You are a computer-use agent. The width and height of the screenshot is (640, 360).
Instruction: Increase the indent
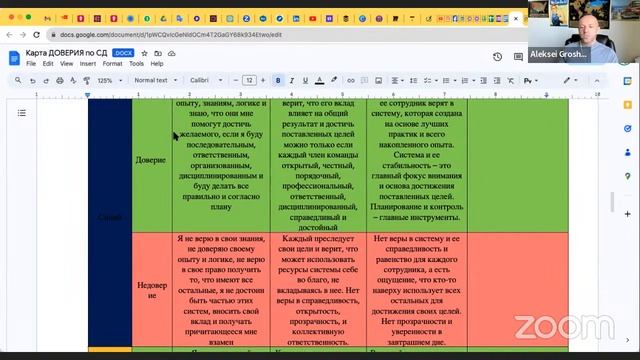[497, 81]
